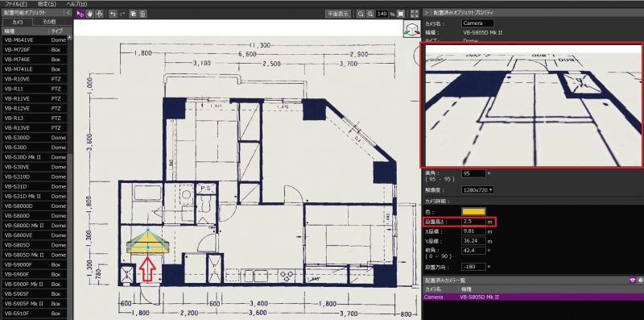Viewport: 644px width, 320px height.
Task: Click the fullscreen expand icon
Action: click(415, 14)
